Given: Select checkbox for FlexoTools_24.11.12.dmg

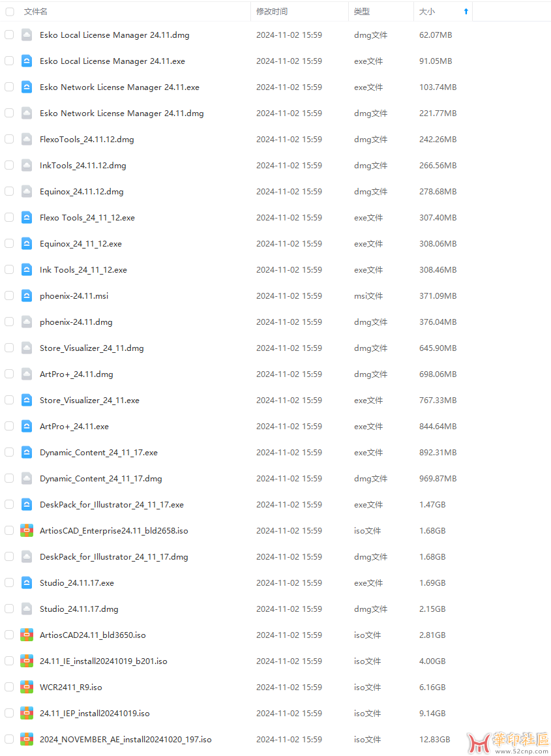Looking at the screenshot, I should tap(9, 139).
